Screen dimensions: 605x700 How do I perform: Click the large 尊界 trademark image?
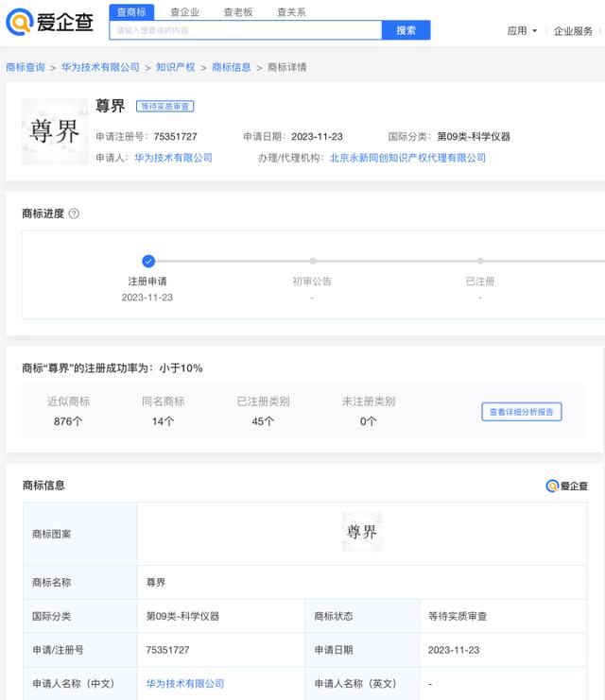[55, 131]
